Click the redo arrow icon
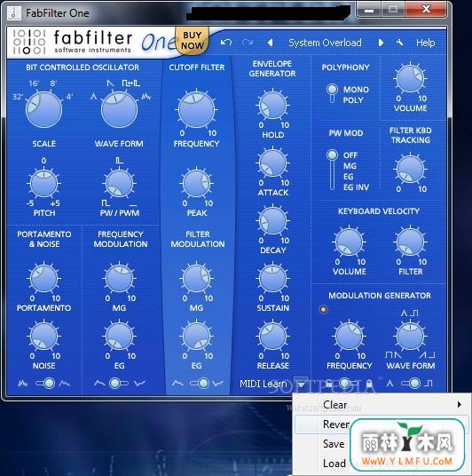This screenshot has height=476, width=472. (248, 43)
